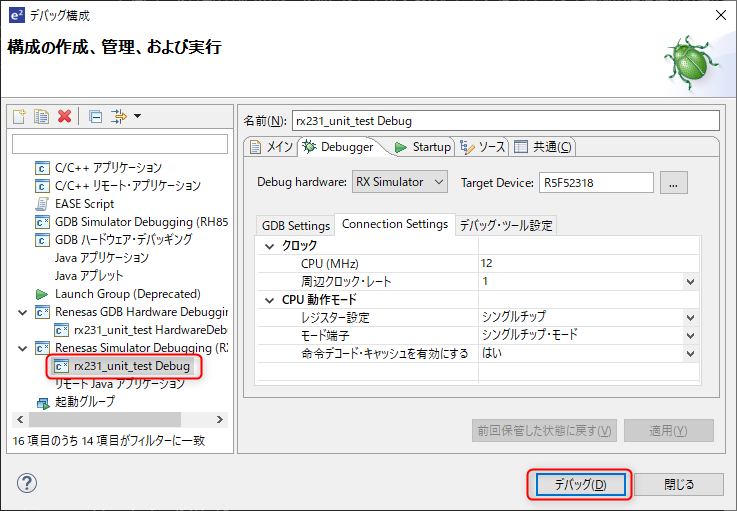Select EASE Script entry
Viewport: 737px width, 511px height.
click(84, 204)
